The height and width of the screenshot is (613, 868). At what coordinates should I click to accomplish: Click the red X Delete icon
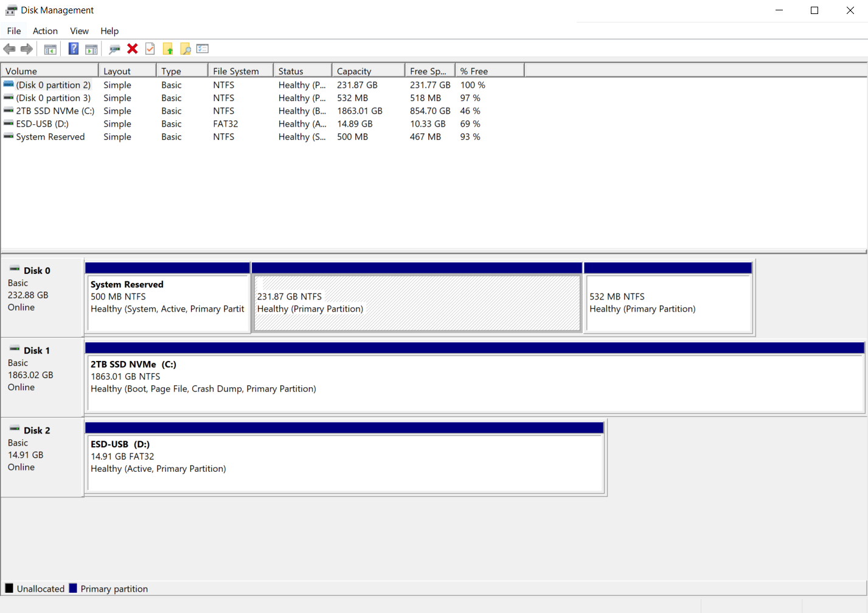coord(133,49)
